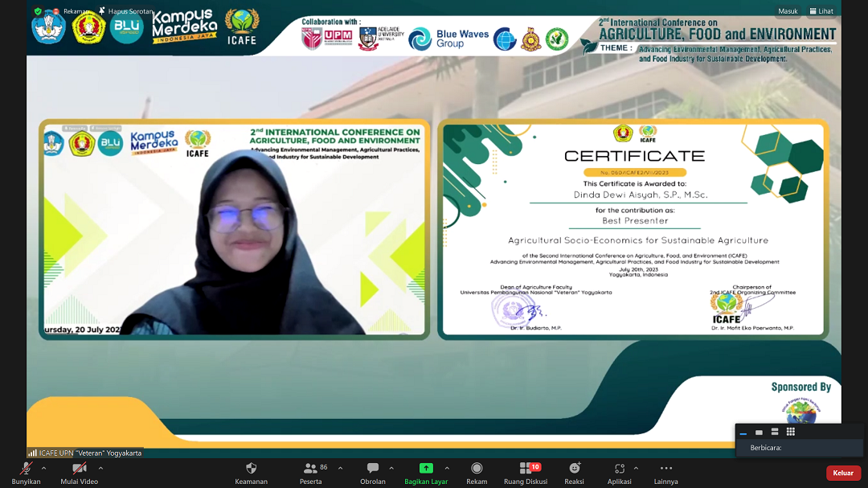Click the Sponsored By label
The image size is (868, 488).
(801, 387)
